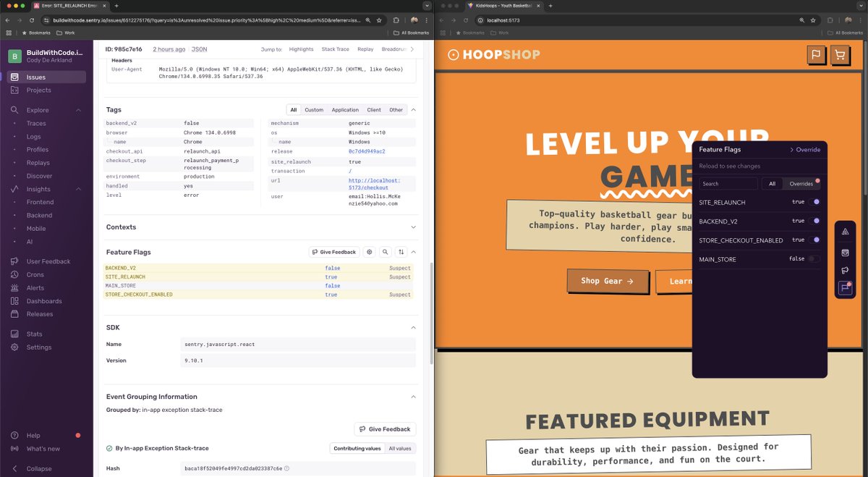This screenshot has height=477, width=868.
Task: Select the All values toggle
Action: pos(400,449)
